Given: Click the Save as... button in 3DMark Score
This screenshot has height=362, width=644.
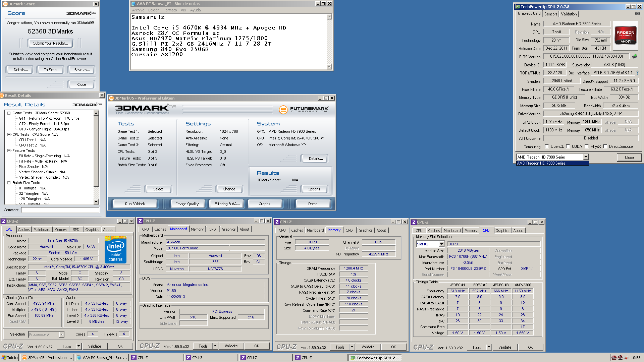Looking at the screenshot, I should 82,70.
